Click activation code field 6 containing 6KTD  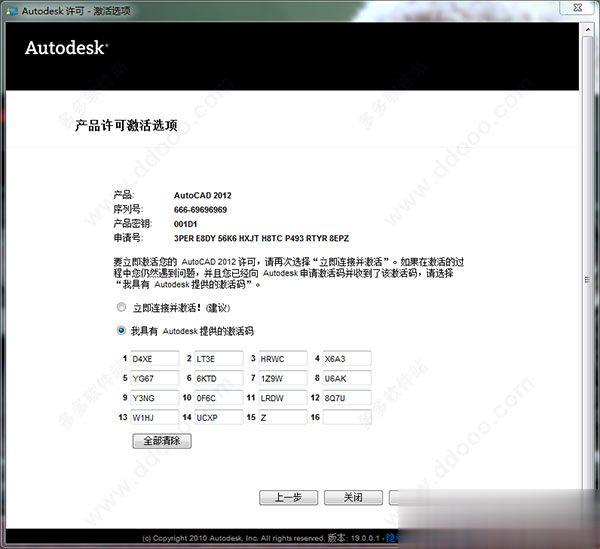218,378
